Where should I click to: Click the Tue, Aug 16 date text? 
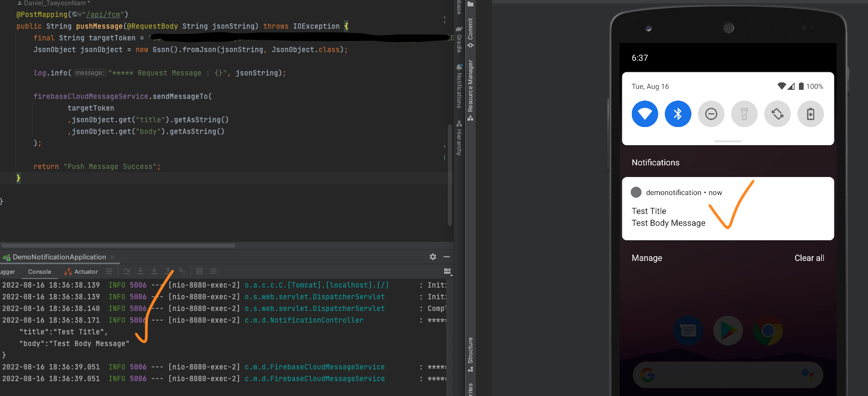click(x=650, y=86)
